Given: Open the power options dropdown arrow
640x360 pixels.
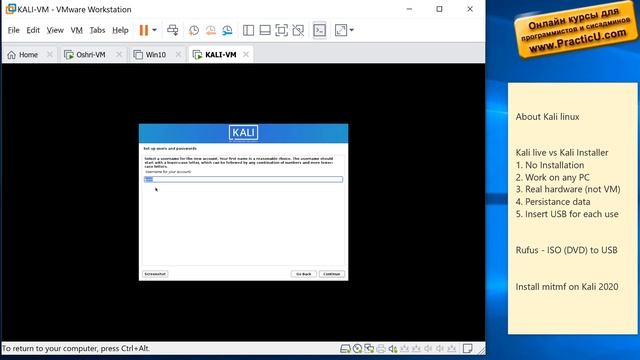Looking at the screenshot, I should 154,30.
